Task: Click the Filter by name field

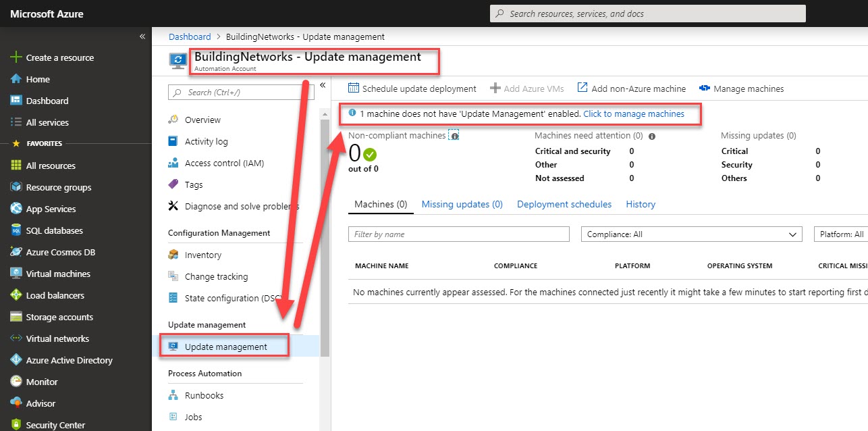Action: [x=459, y=234]
